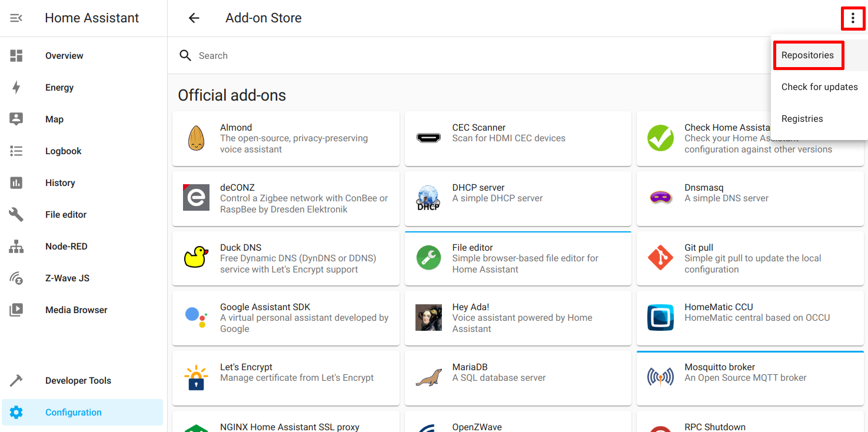Click the green checkmark add-on icon
Screen dimensions: 868x432
click(x=660, y=138)
